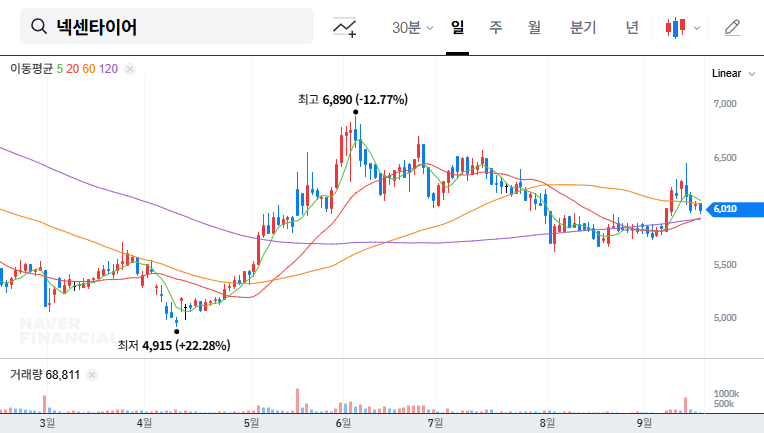Click the candlestick chart type icon
Image resolution: width=764 pixels, height=433 pixels.
click(x=675, y=28)
